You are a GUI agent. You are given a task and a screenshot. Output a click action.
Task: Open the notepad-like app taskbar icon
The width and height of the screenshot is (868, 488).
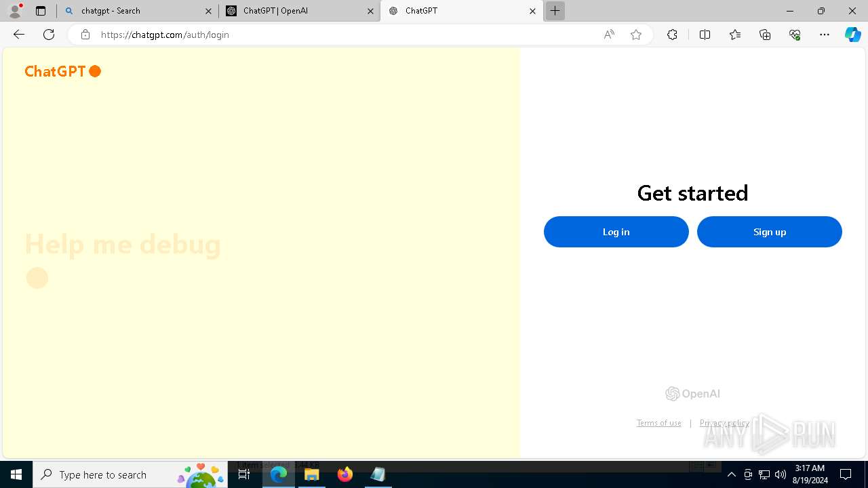point(378,474)
